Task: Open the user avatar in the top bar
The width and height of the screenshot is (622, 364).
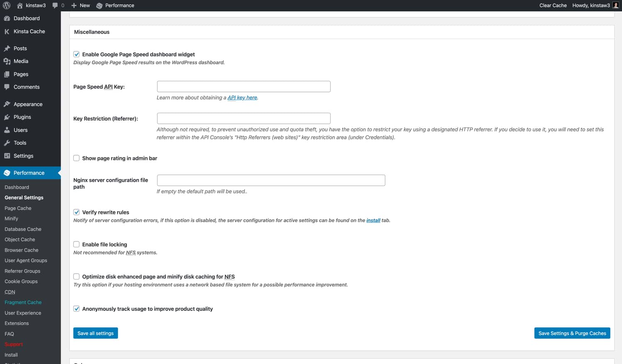Action: (x=615, y=5)
